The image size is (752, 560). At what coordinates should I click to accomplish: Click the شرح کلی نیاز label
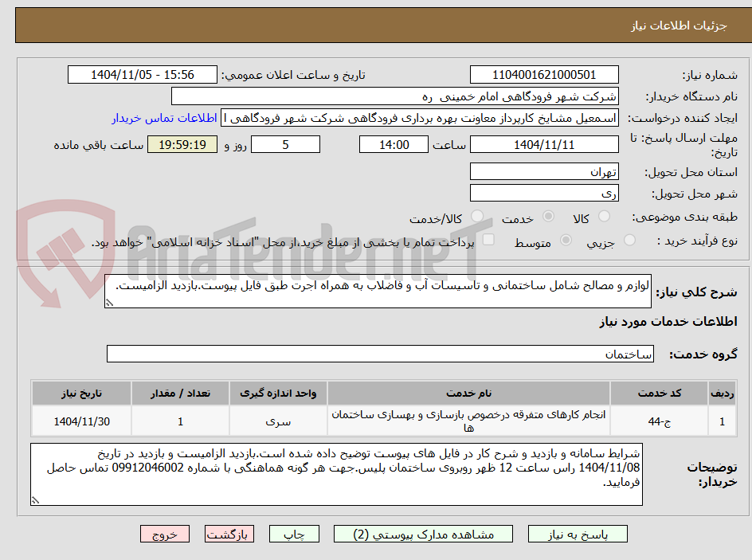coord(696,292)
